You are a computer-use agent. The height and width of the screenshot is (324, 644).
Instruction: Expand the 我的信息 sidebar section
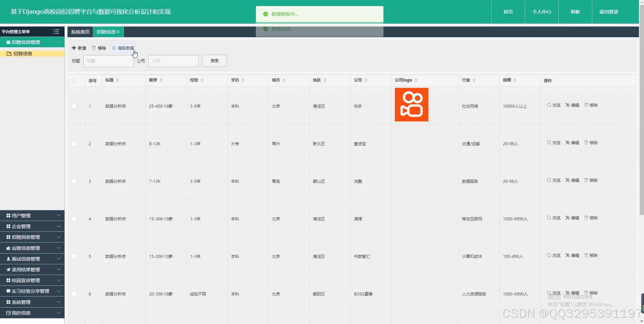(x=32, y=313)
